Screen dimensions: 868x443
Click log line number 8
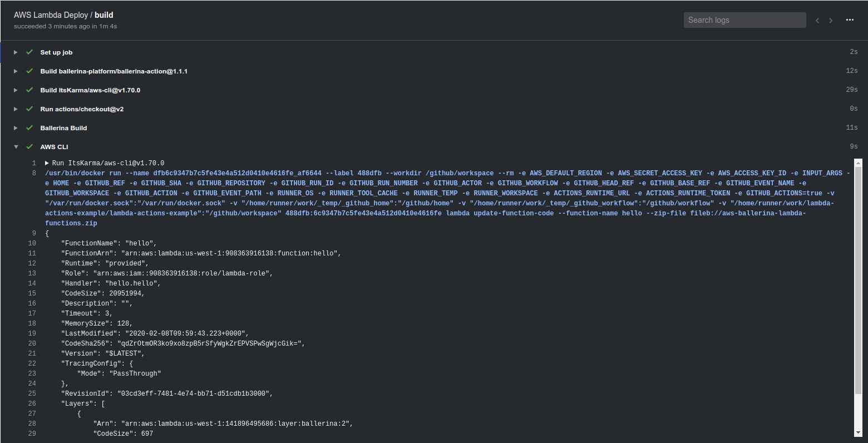[34, 173]
